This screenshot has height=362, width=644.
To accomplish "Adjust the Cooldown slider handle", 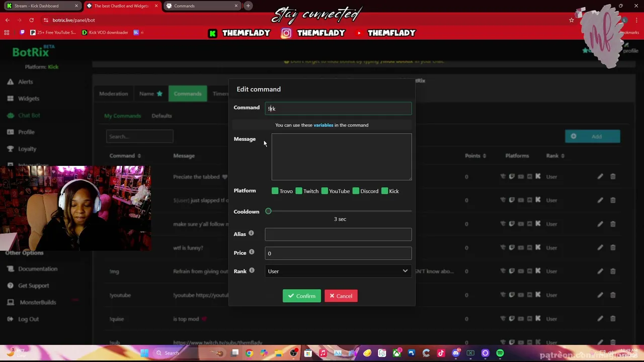I will tap(268, 211).
